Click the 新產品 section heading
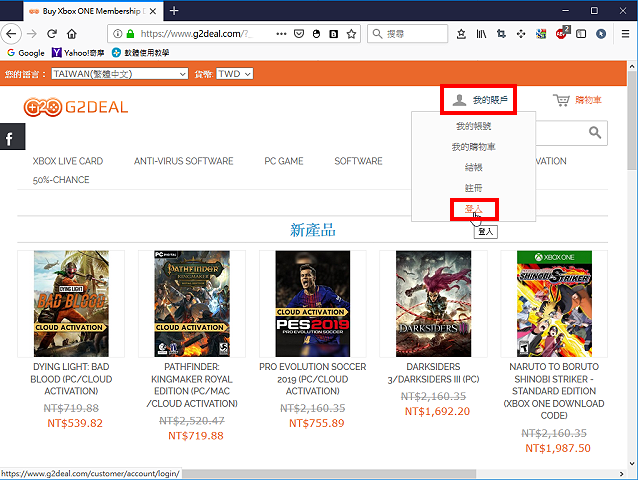 coord(312,230)
